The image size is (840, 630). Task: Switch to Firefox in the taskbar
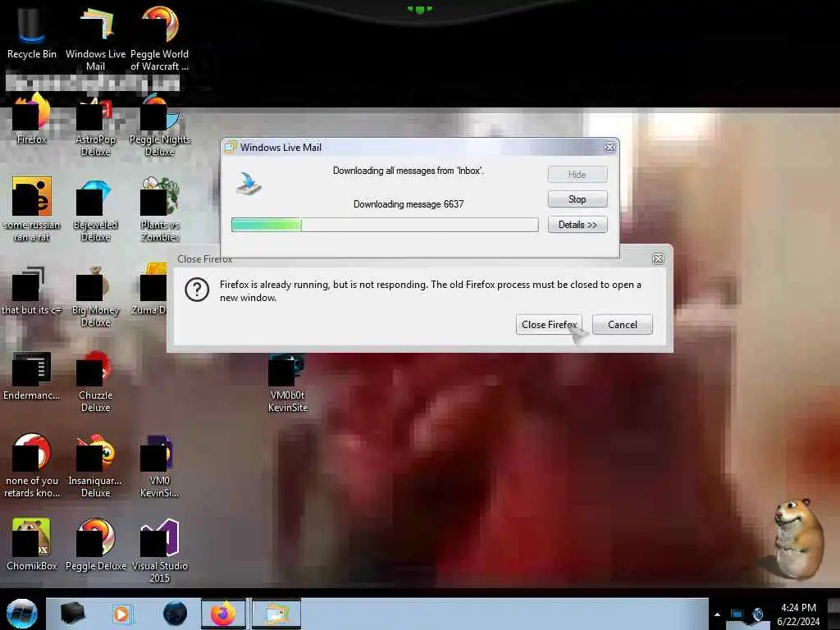pyautogui.click(x=224, y=614)
